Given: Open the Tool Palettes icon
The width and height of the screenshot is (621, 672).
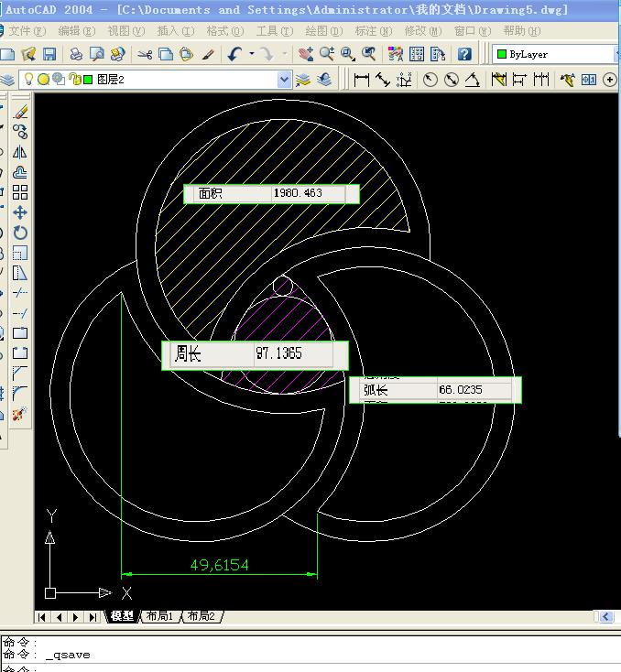Looking at the screenshot, I should point(438,54).
